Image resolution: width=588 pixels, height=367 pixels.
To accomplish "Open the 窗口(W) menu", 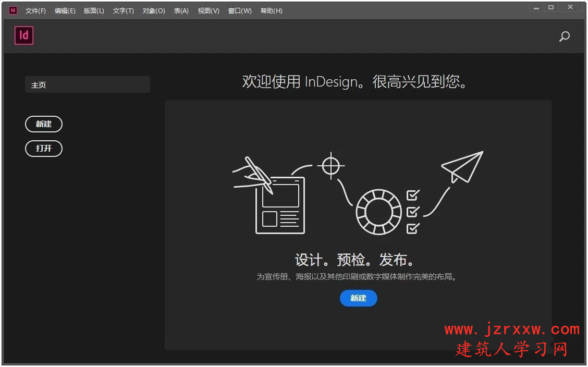I will coord(240,11).
